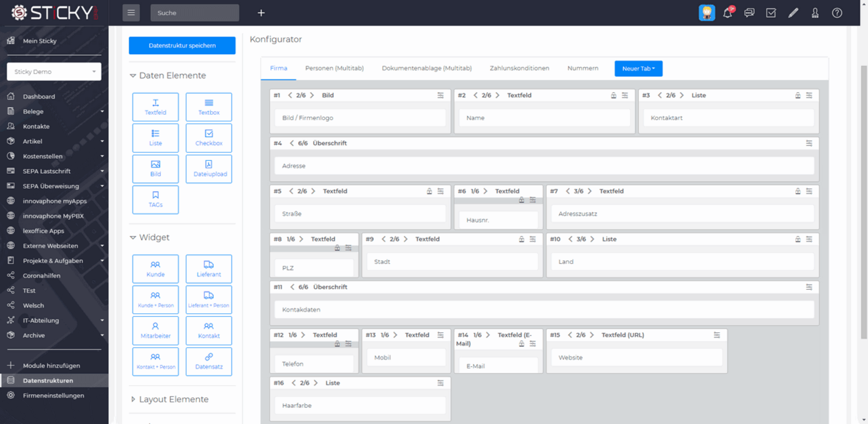Choose the Lieferant widget tile
Screen dimensions: 868x424
[x=209, y=269]
